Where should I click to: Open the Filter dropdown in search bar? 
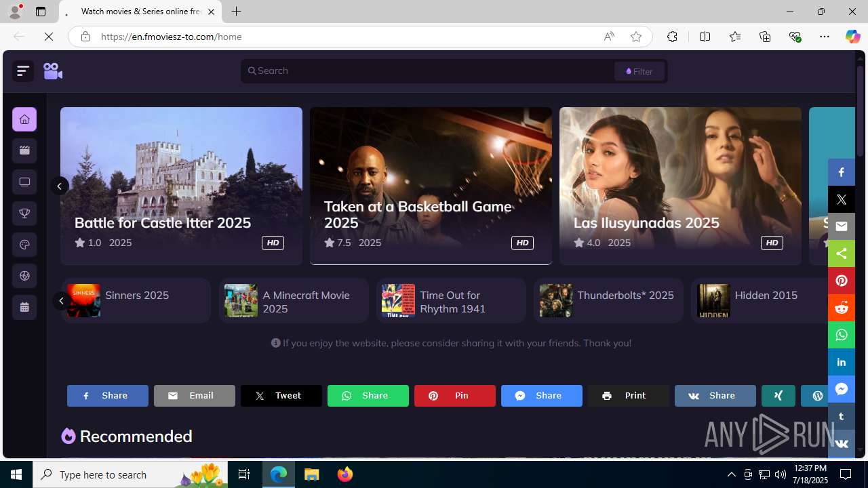click(x=639, y=71)
